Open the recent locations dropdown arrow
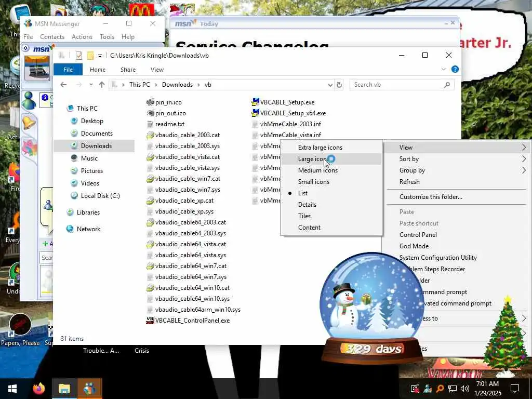 pyautogui.click(x=91, y=85)
